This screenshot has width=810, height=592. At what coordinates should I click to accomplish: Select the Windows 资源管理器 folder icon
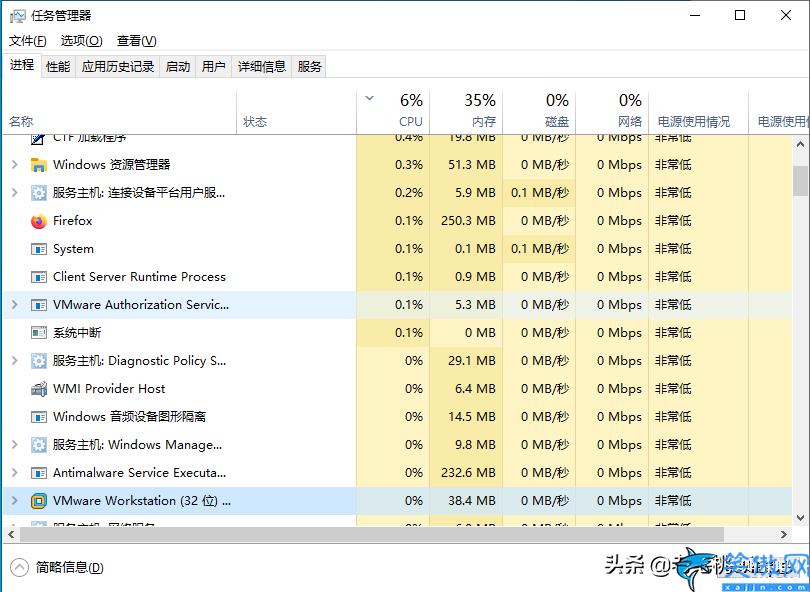point(39,165)
